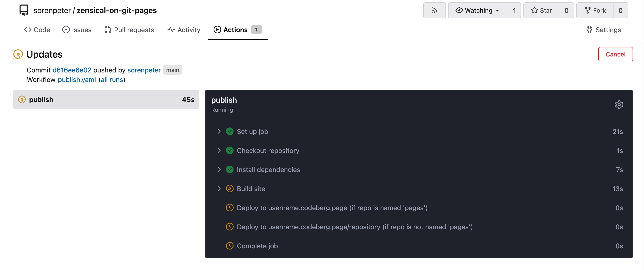Click clock icon for Deploy to username.codeberg.page/repository
This screenshot has height=270, width=644.
230,227
